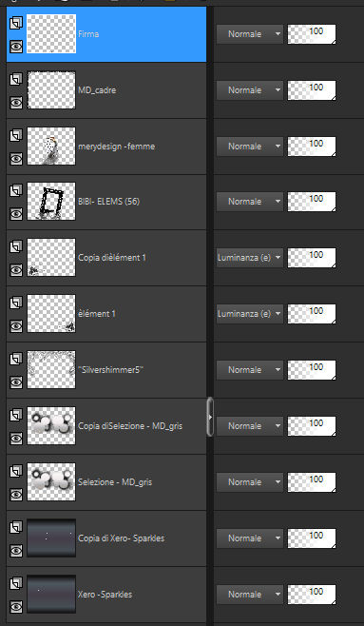Select the Copia diSelezione - MD_gris layer
Screen dimensions: 364x626
[106, 426]
